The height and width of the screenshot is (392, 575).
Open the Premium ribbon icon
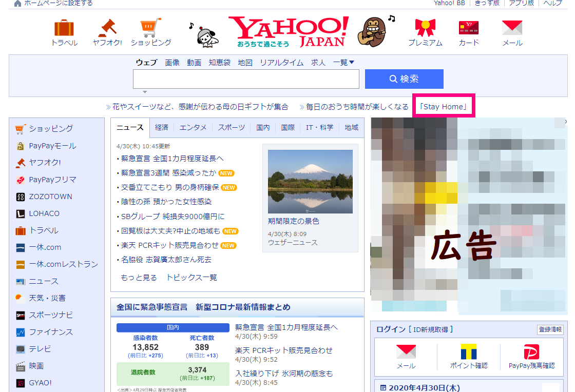425,28
